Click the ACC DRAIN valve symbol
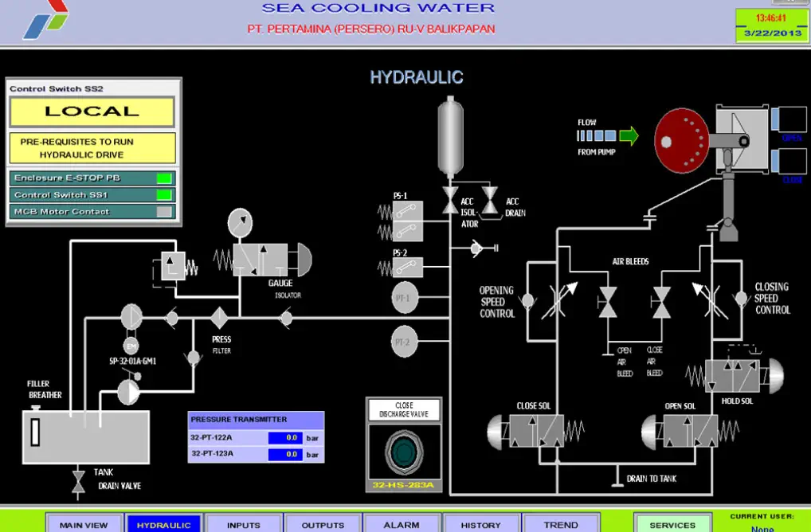Viewport: 811px width, 532px height. click(x=489, y=200)
